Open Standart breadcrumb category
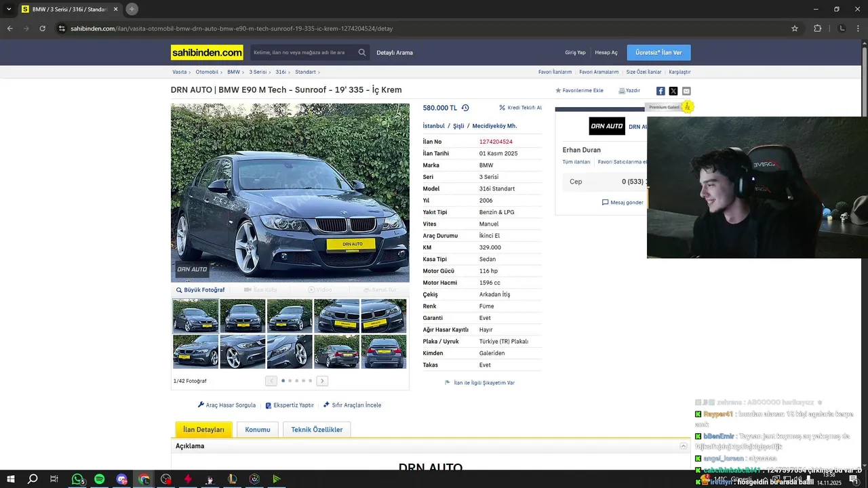This screenshot has width=868, height=488. pos(305,72)
